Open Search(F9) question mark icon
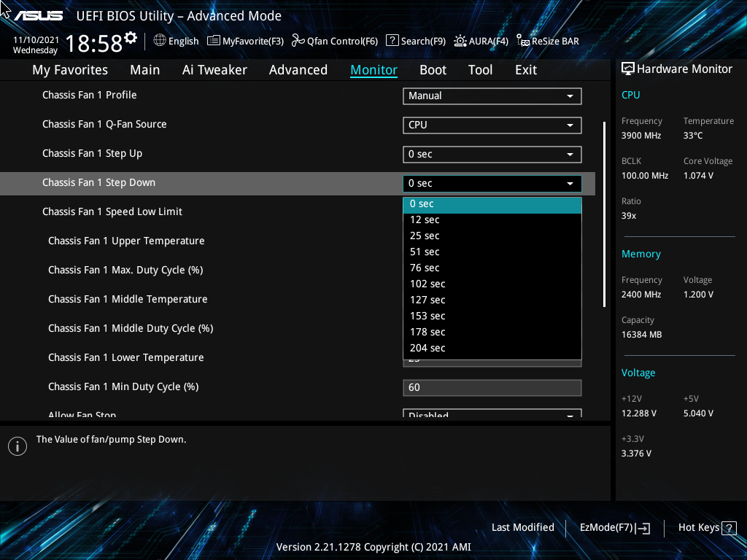This screenshot has height=560, width=747. [x=392, y=41]
